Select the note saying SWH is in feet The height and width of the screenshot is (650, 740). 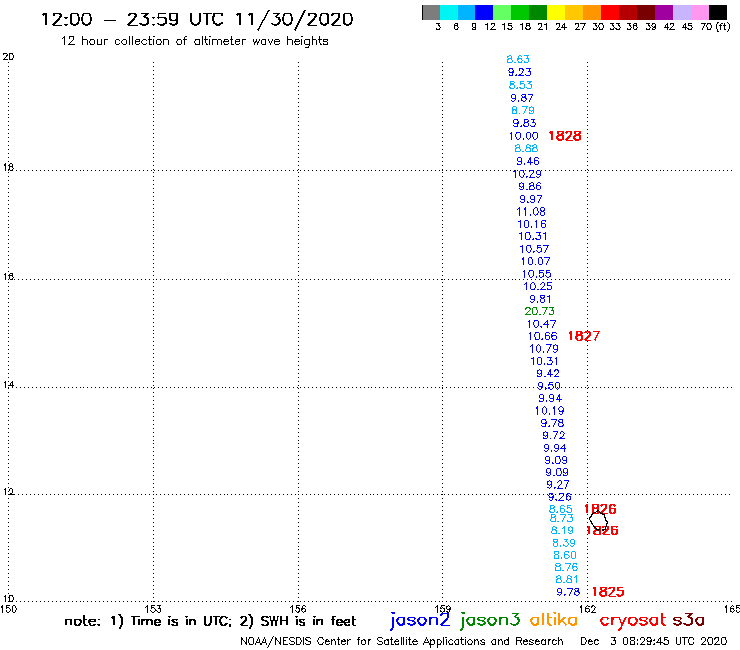click(298, 621)
